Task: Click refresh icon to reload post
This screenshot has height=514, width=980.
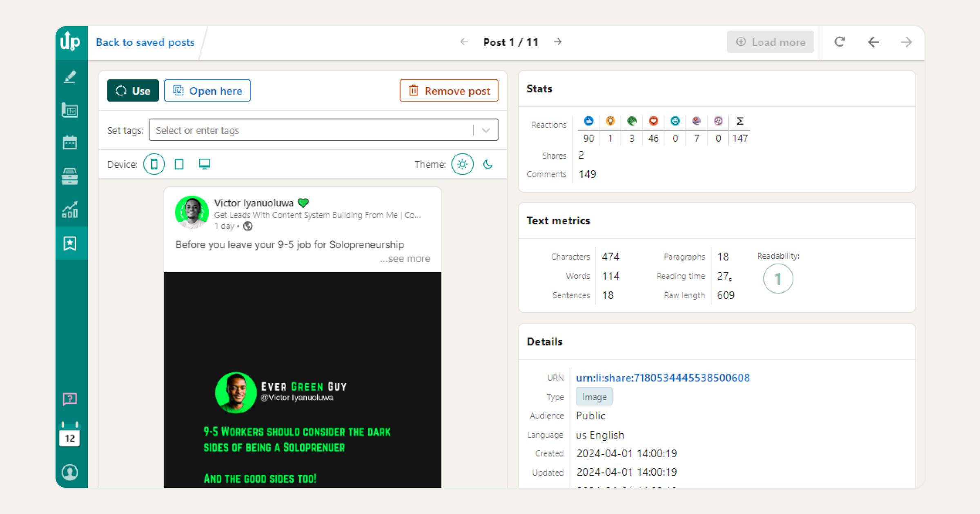Action: click(840, 42)
